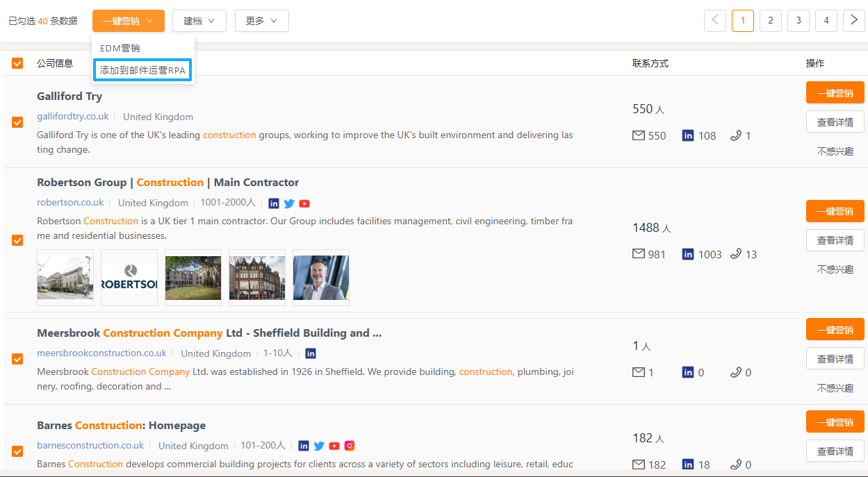Uncheck the Galliford Try row checkbox
The width and height of the screenshot is (868, 477).
pyautogui.click(x=17, y=122)
